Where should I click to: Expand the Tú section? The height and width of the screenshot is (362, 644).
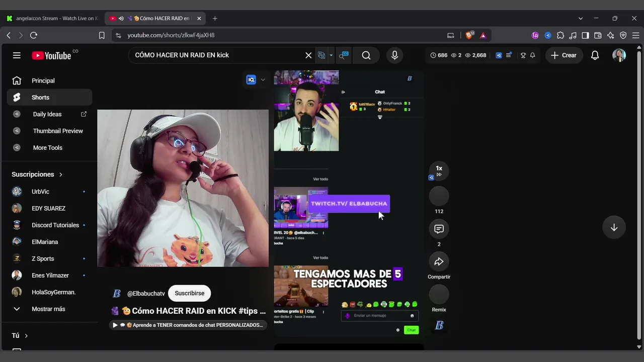pos(20,335)
